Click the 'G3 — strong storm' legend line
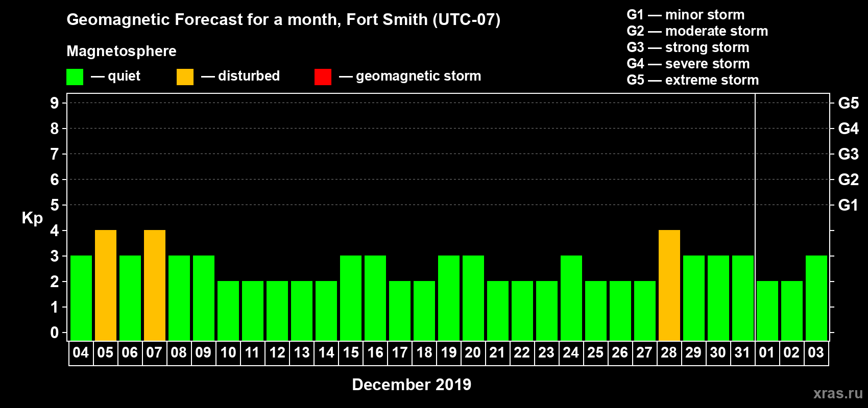Viewport: 868px width, 408px height. [688, 47]
